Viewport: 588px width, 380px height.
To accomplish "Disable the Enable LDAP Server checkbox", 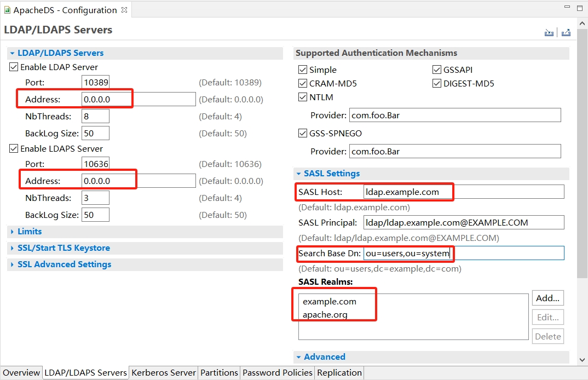I will coord(14,67).
